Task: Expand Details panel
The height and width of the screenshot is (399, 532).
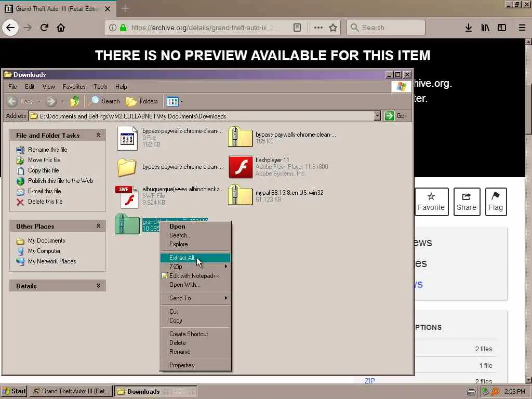Action: tap(98, 286)
